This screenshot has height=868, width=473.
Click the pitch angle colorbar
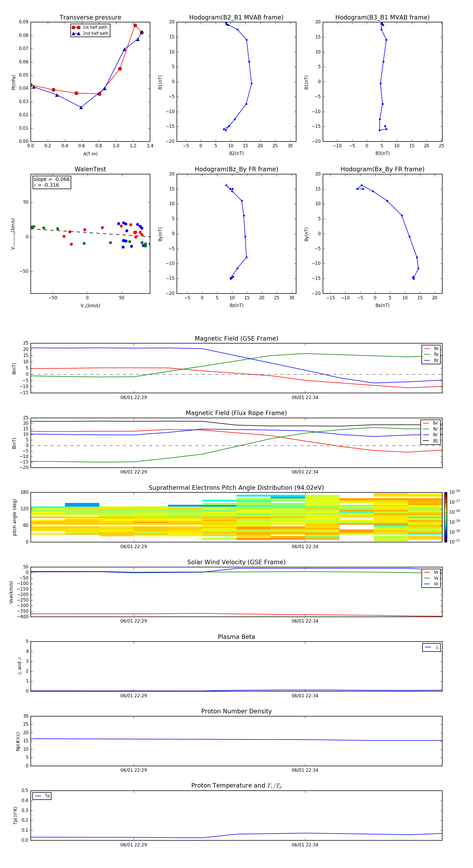tap(446, 517)
